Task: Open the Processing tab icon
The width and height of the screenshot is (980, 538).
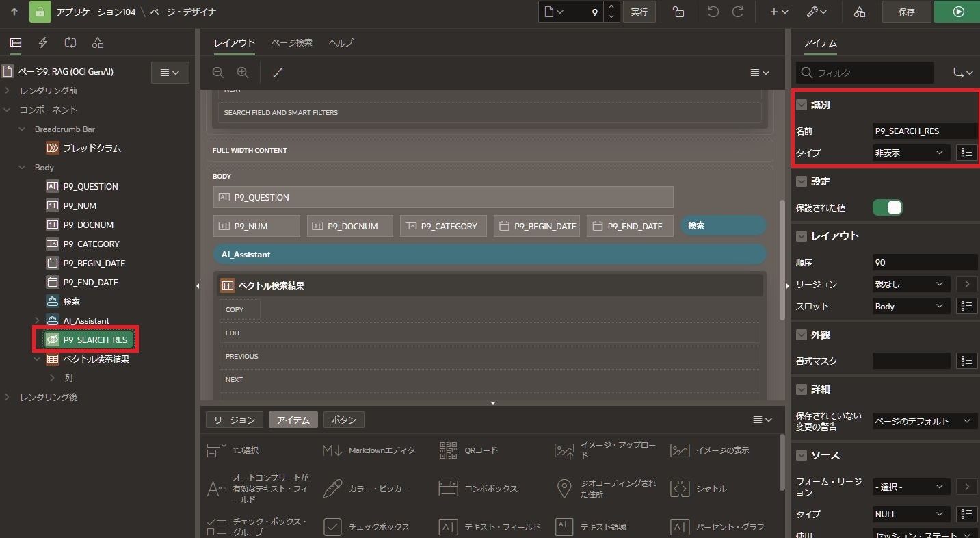Action: point(70,42)
